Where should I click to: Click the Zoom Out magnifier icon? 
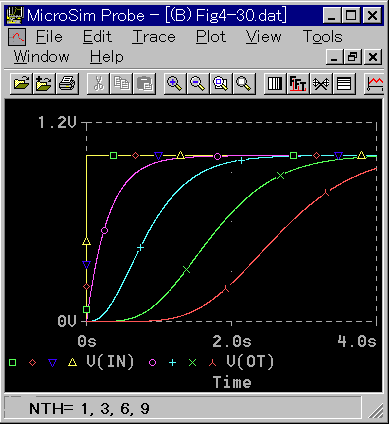[198, 83]
